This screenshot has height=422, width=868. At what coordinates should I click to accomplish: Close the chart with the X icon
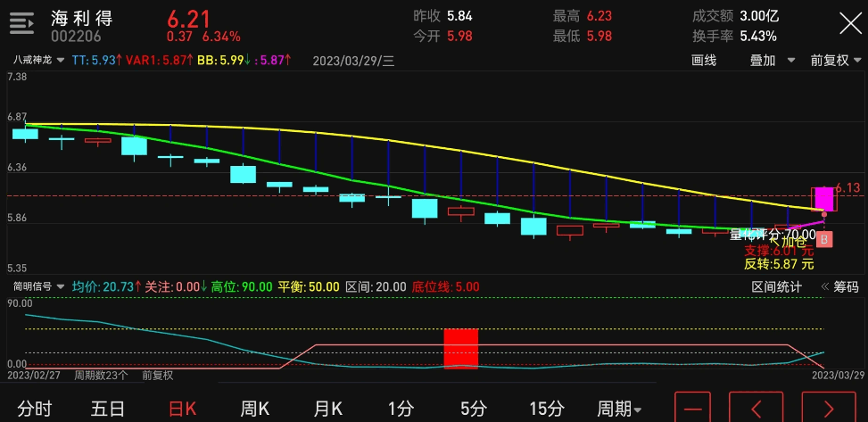click(851, 24)
